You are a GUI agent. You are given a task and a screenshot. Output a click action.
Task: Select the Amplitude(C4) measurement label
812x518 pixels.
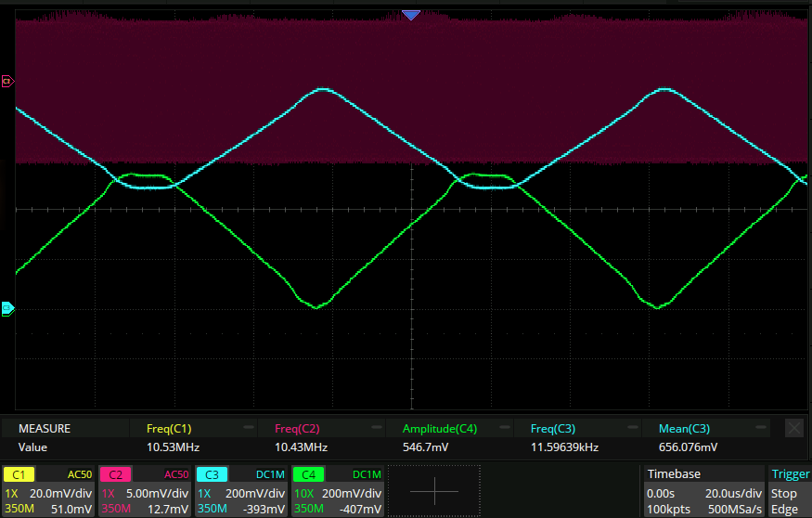(x=440, y=429)
